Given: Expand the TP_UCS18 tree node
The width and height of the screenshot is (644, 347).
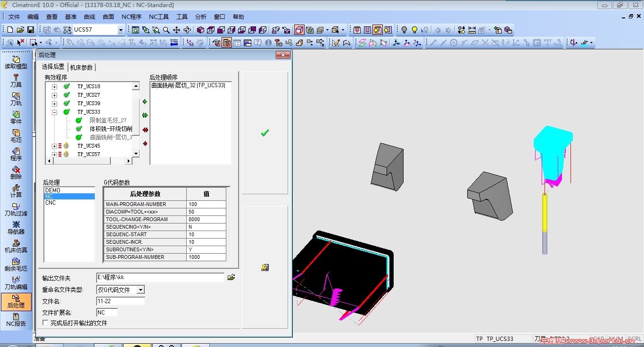Looking at the screenshot, I should pyautogui.click(x=55, y=87).
